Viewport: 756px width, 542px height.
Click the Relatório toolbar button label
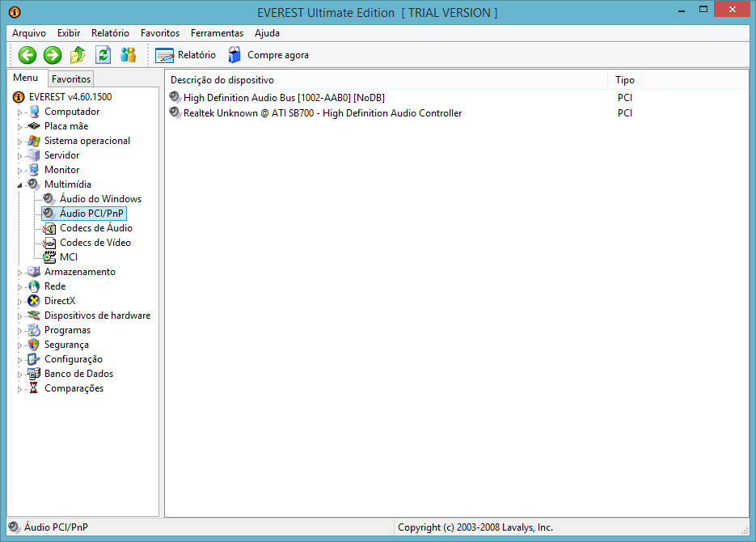196,55
